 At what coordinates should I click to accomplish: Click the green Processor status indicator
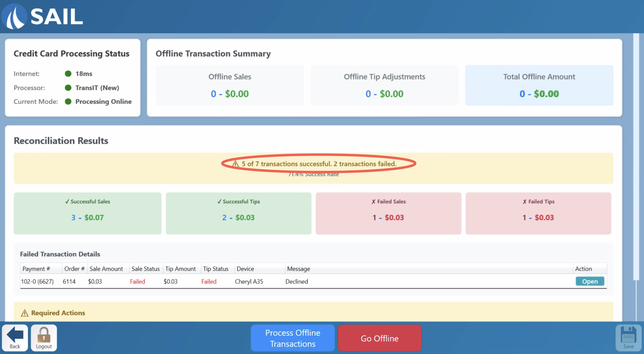pyautogui.click(x=68, y=88)
